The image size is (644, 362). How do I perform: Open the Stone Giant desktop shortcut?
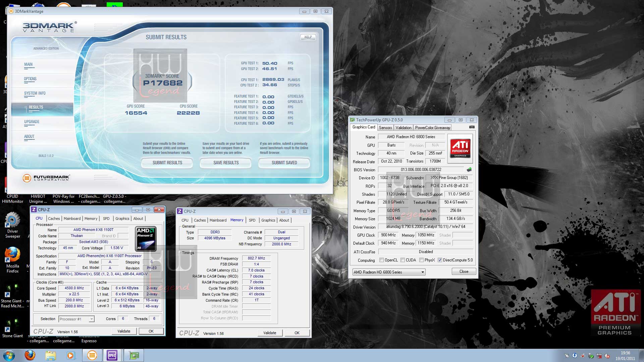[x=13, y=328]
